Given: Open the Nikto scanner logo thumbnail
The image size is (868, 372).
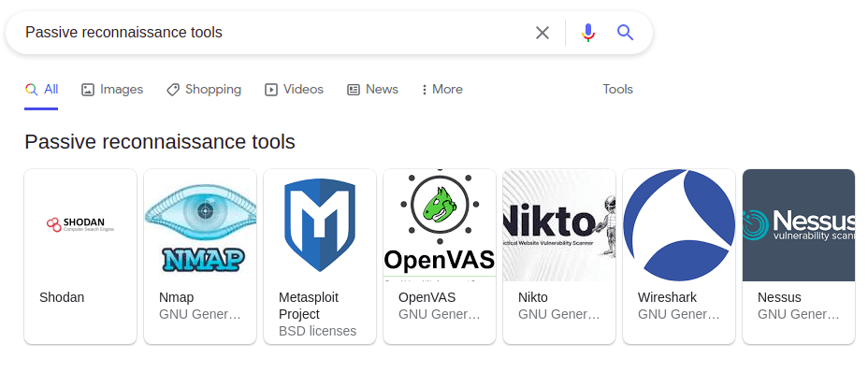Looking at the screenshot, I should (559, 224).
